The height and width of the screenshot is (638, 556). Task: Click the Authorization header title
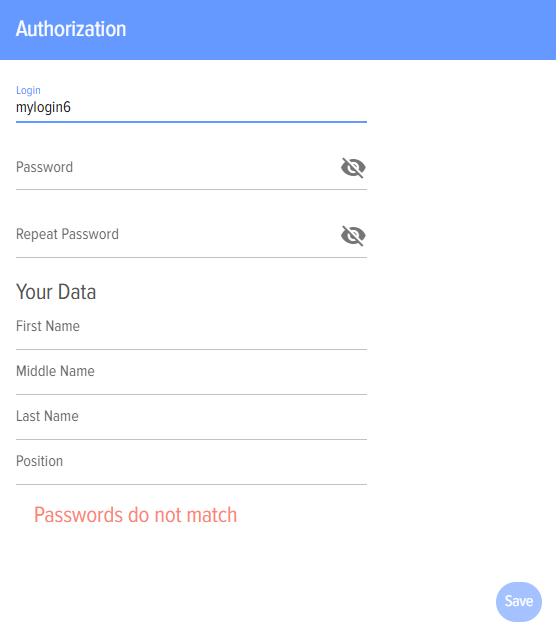[71, 29]
